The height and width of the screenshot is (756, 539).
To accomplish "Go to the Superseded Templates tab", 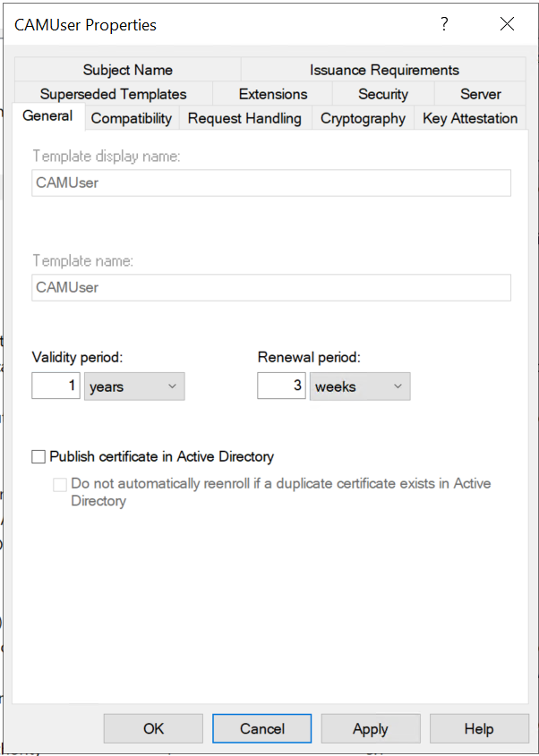I will click(113, 94).
